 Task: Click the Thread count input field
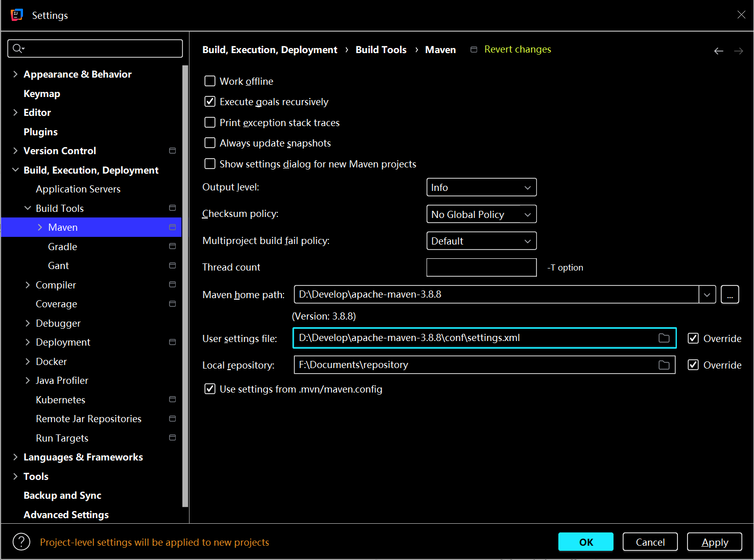(481, 267)
